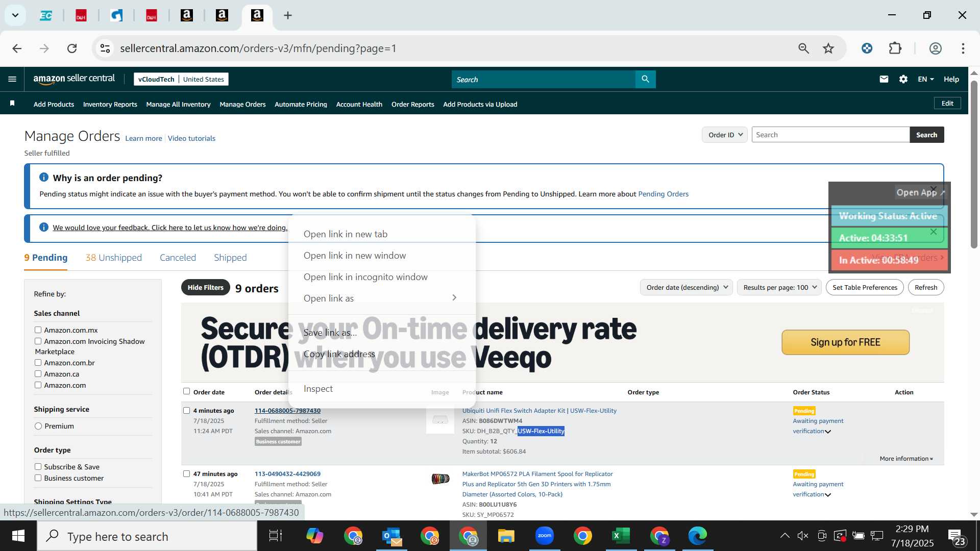Open the Seller Central settings gear
Viewport: 980px width, 551px height.
(903, 79)
